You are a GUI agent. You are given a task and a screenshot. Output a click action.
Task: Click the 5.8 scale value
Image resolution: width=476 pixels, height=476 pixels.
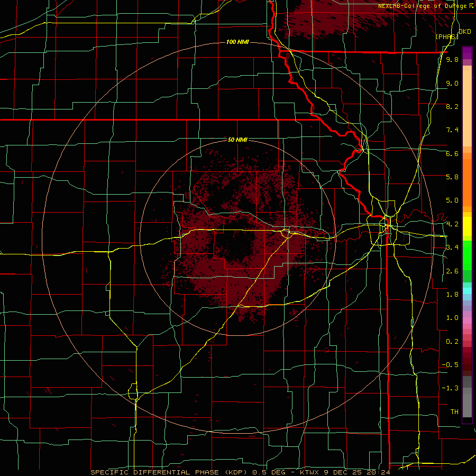click(x=452, y=177)
